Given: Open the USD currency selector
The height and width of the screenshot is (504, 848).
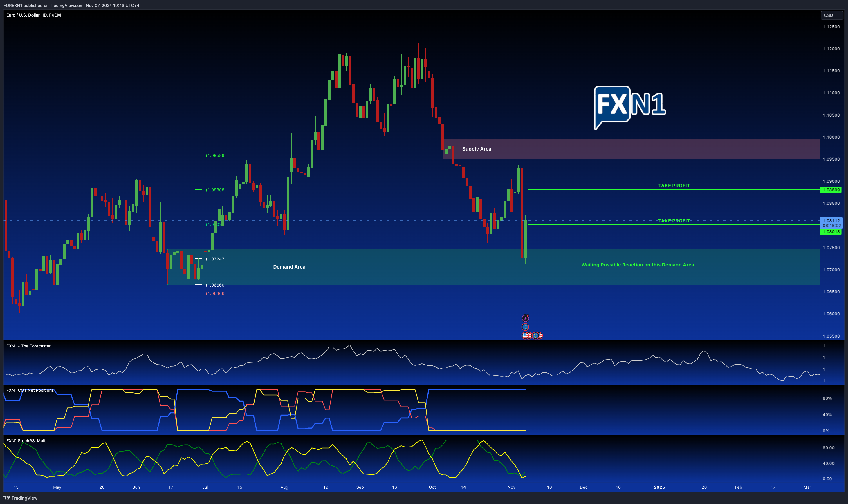Looking at the screenshot, I should 831,15.
